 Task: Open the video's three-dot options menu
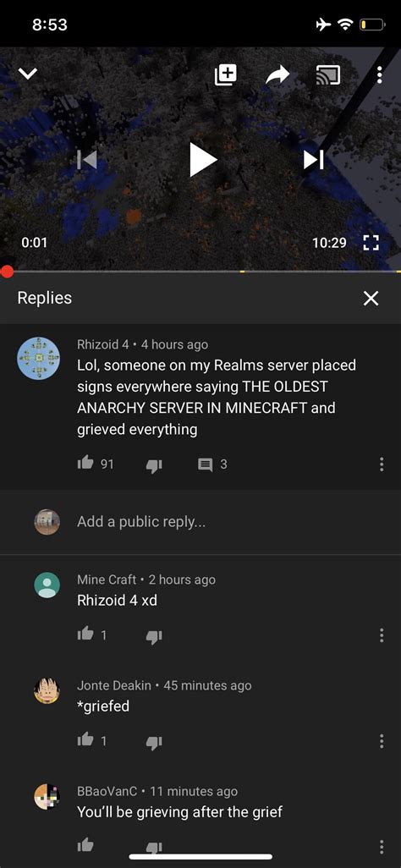tap(379, 74)
